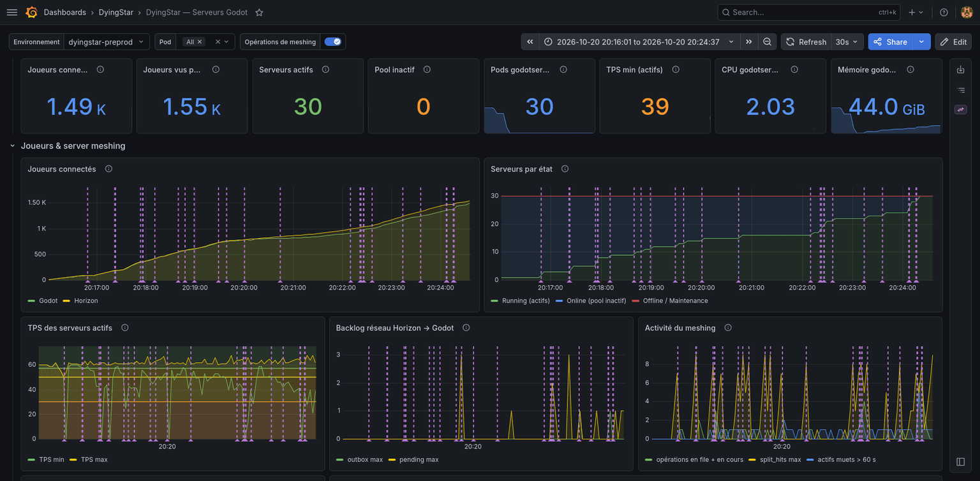Click the outbox max legend color swatch
This screenshot has height=481, width=980.
pos(340,459)
